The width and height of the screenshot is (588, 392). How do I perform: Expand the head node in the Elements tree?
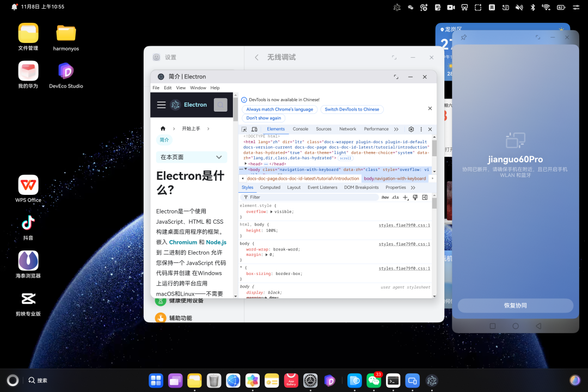pos(246,164)
